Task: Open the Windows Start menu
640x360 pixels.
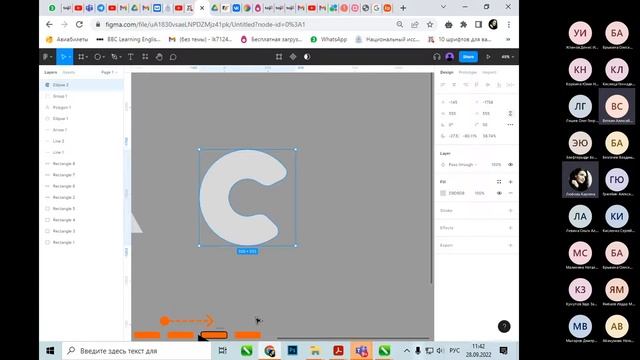Action: click(50, 351)
